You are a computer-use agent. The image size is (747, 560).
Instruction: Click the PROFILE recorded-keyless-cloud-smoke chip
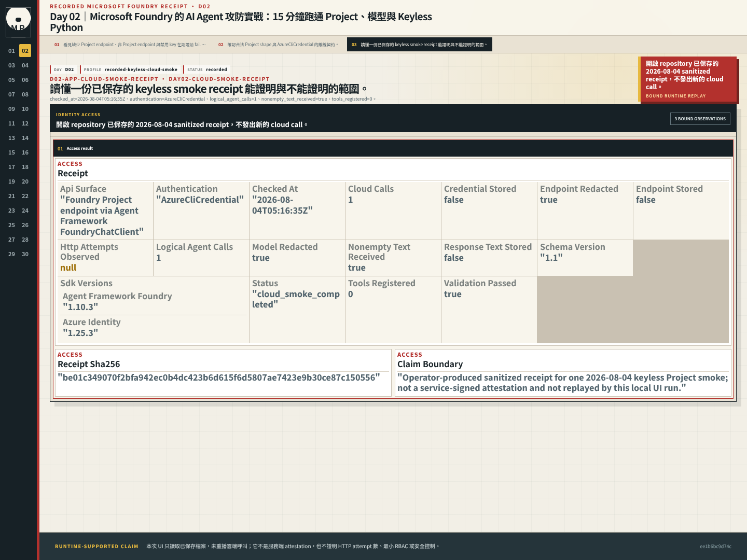point(130,69)
